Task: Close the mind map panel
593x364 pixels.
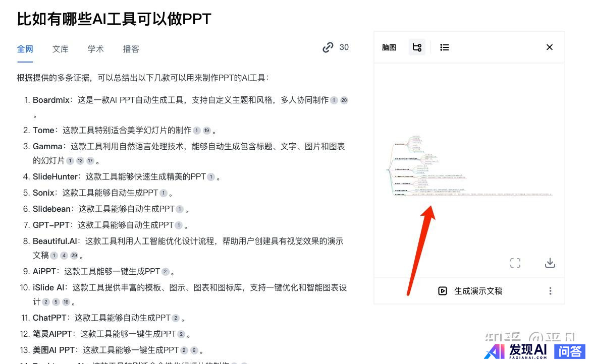Action: (x=550, y=47)
